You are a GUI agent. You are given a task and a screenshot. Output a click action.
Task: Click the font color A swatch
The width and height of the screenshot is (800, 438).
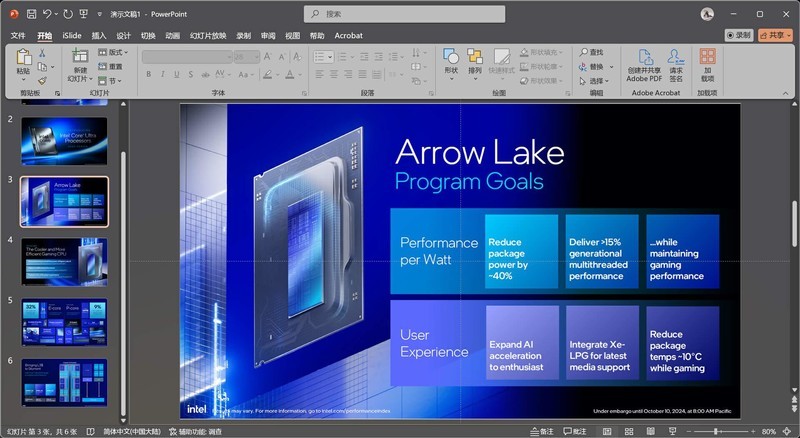289,75
